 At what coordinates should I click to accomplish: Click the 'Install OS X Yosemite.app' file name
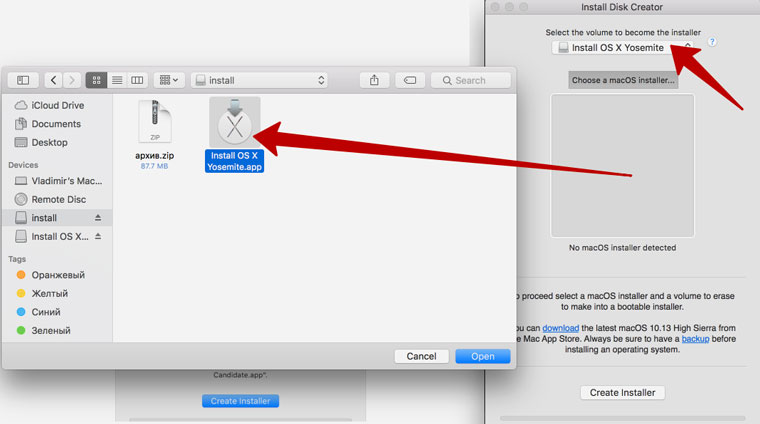(x=235, y=161)
